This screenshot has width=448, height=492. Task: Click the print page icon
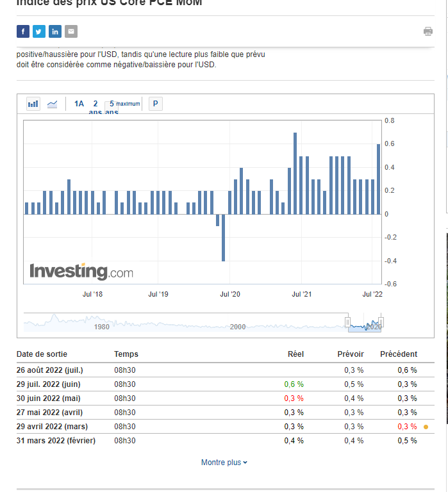point(428,31)
